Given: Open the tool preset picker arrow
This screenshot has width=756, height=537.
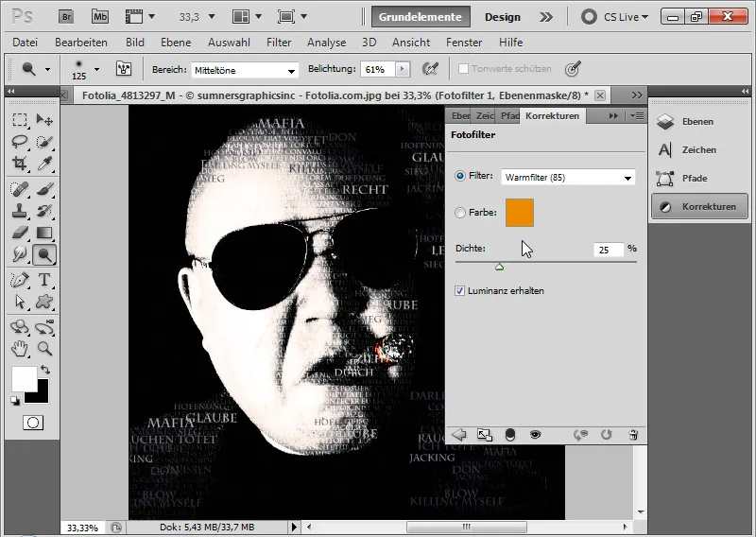Looking at the screenshot, I should (x=48, y=69).
